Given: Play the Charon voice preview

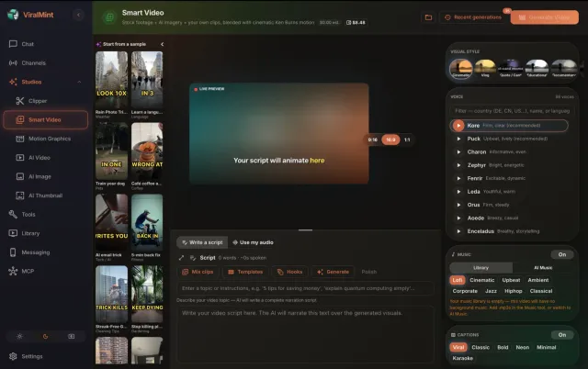Looking at the screenshot, I should point(458,152).
